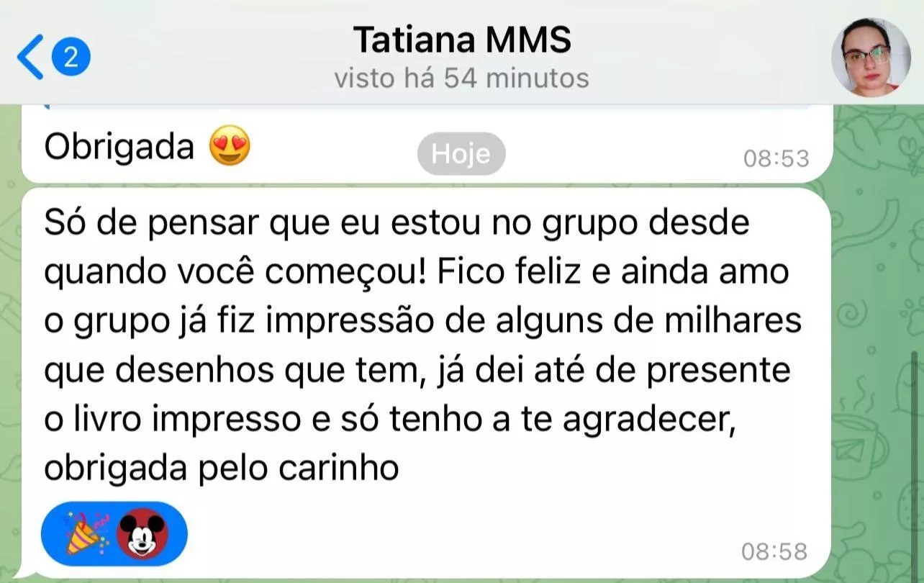Tap the "Hoje" date pill

[x=461, y=153]
